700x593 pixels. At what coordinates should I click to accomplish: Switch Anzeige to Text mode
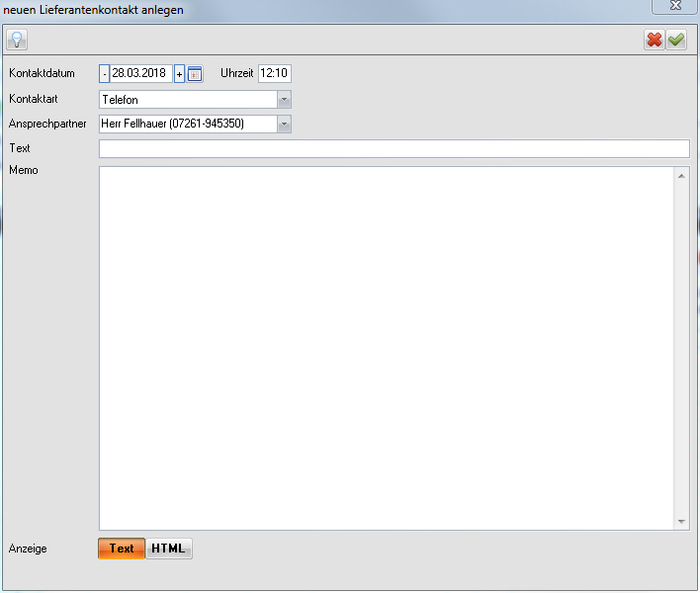(x=122, y=549)
